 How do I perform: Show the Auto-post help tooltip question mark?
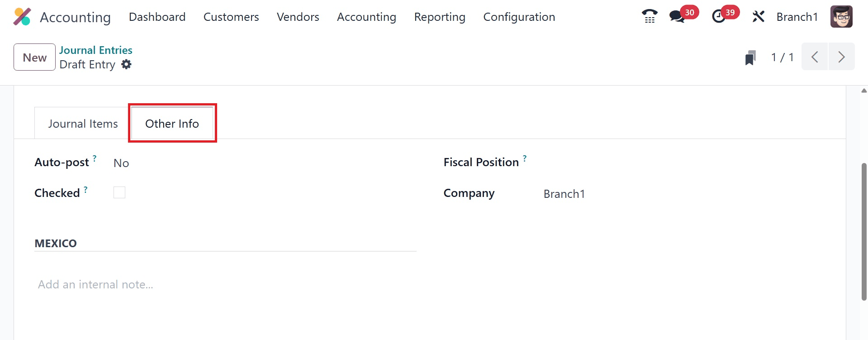pyautogui.click(x=95, y=158)
